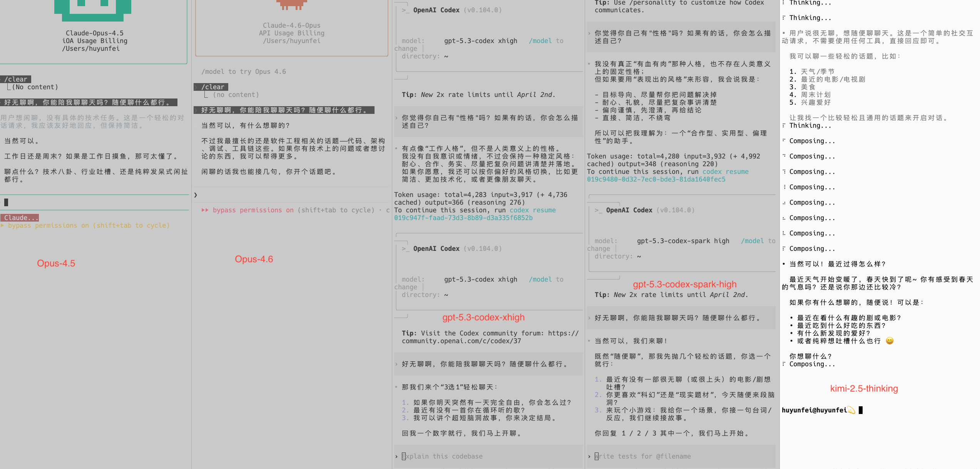Click the chevron beside the personality question in the third pane
Viewport: 980px width, 469px height.
tap(396, 118)
